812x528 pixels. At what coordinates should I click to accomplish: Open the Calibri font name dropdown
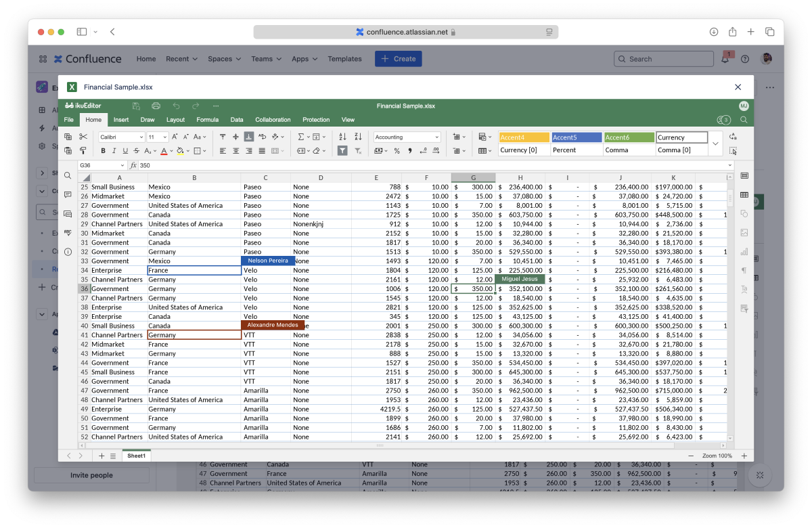coord(121,137)
